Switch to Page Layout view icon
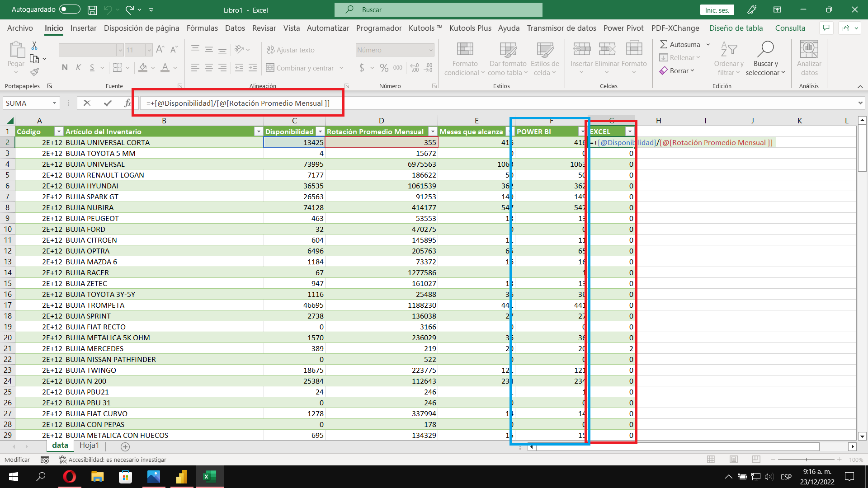Image resolution: width=868 pixels, height=488 pixels. 733,460
